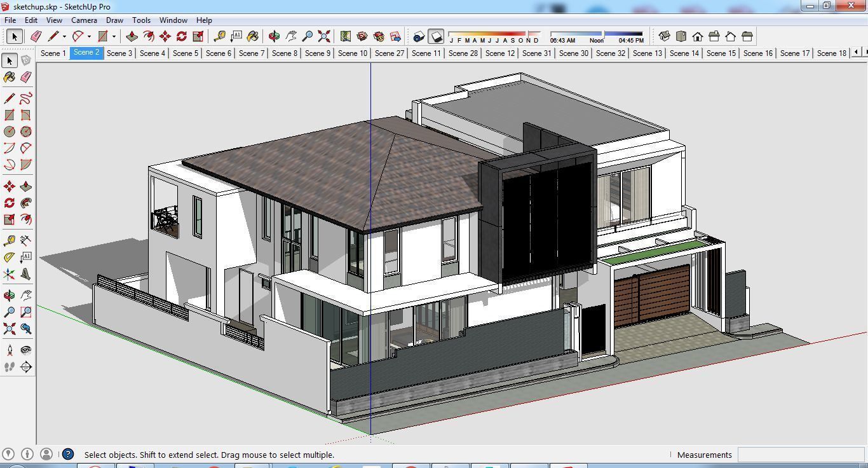Select the Tape Measure tool in top toolbar
This screenshot has height=468, width=868.
[220, 36]
